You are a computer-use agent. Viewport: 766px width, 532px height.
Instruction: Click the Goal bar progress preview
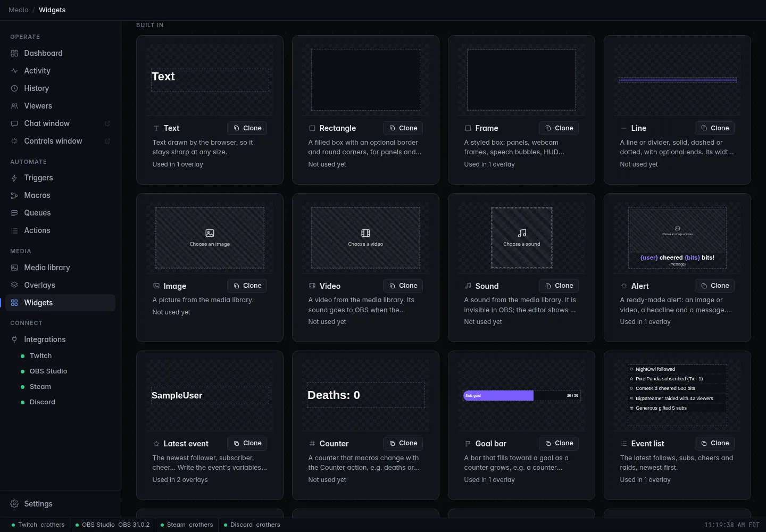coord(521,395)
